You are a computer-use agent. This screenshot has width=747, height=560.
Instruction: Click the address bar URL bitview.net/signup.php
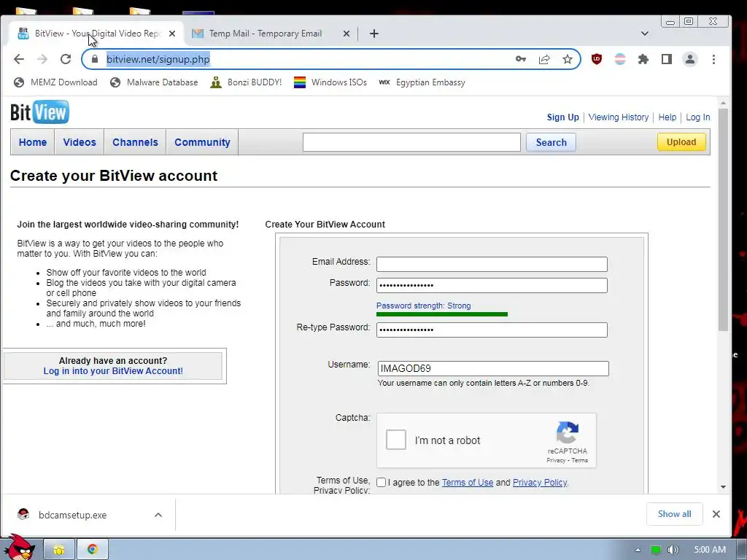pos(158,59)
